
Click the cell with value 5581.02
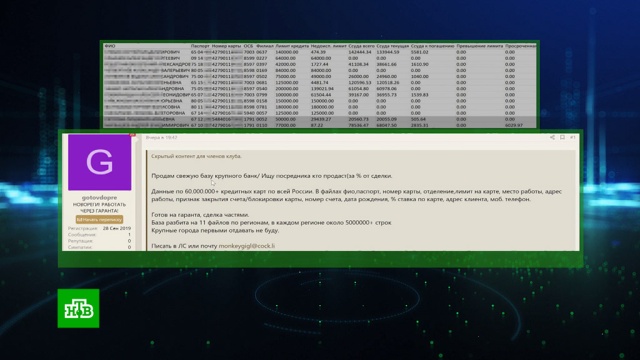[420, 52]
